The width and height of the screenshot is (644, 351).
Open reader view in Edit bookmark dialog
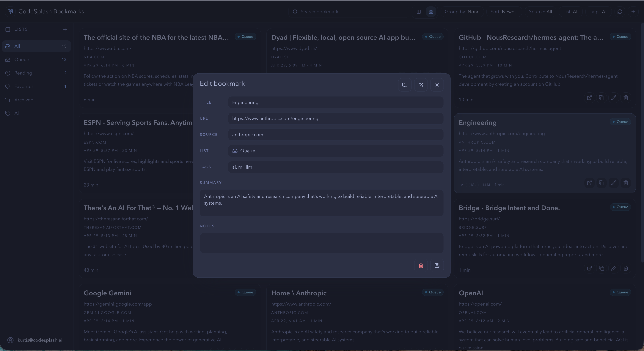(405, 85)
